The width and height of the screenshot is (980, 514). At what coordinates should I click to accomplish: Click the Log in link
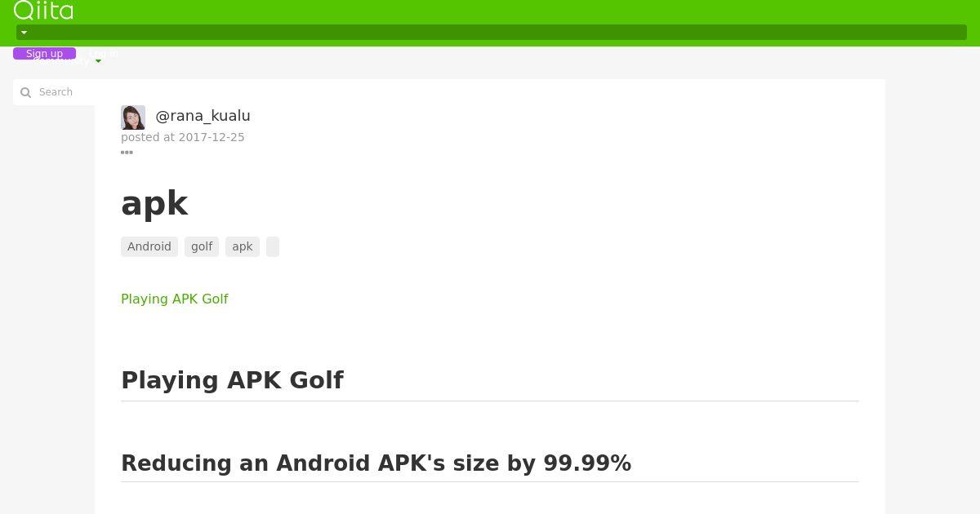[102, 53]
